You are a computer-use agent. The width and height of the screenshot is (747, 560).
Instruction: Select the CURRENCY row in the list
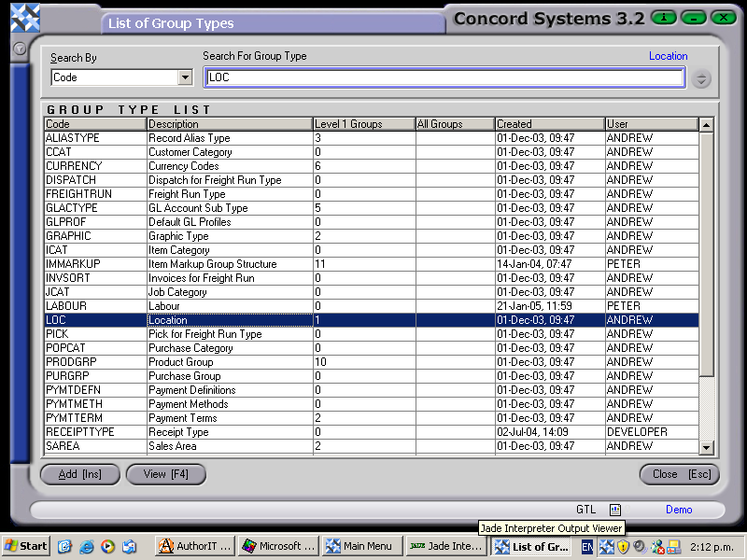coord(187,165)
